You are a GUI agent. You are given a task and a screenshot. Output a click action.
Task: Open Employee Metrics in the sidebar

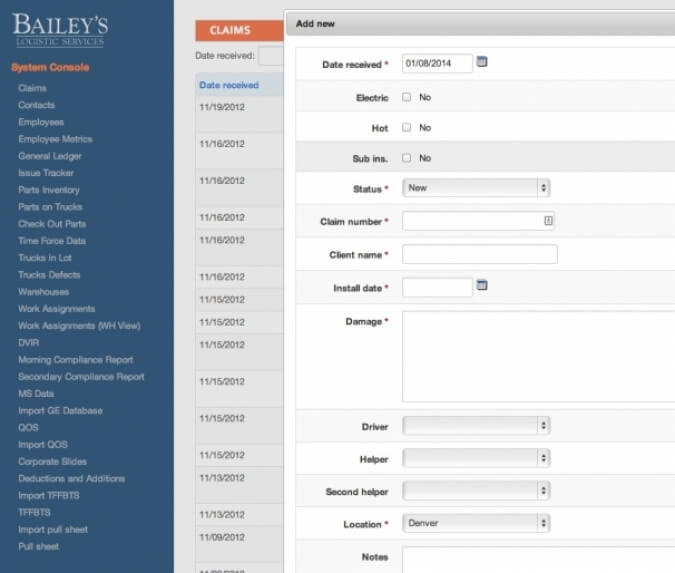point(55,139)
